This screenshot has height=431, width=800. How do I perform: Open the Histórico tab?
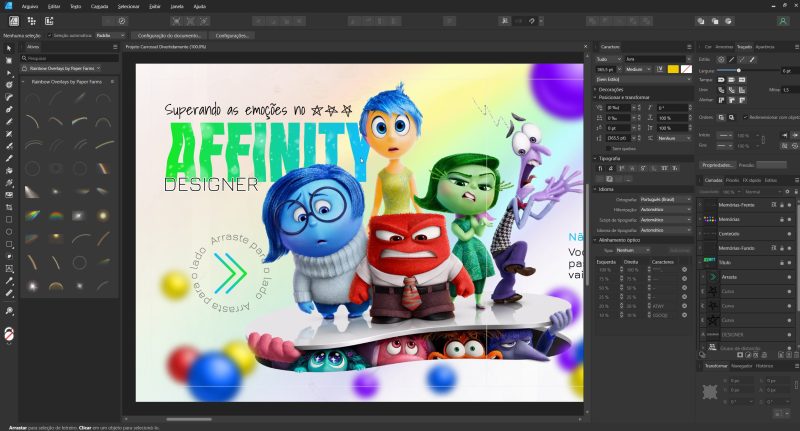764,366
